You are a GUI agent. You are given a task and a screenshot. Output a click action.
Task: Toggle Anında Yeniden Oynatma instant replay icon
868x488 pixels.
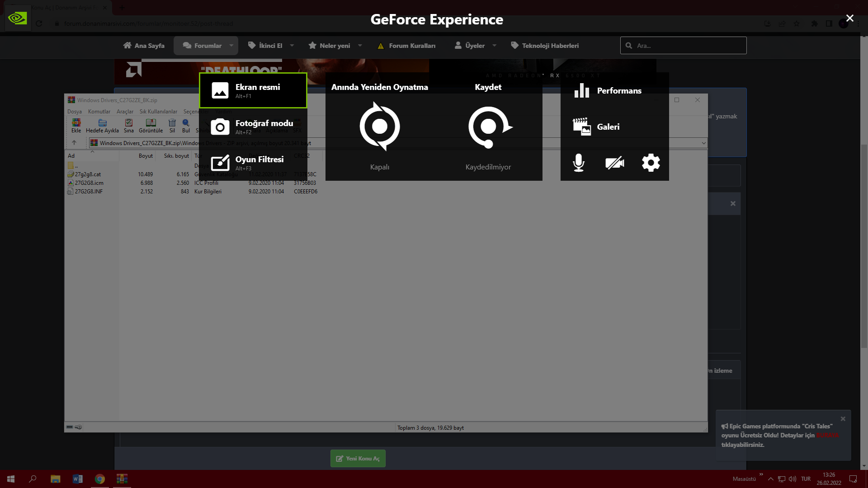pos(380,126)
